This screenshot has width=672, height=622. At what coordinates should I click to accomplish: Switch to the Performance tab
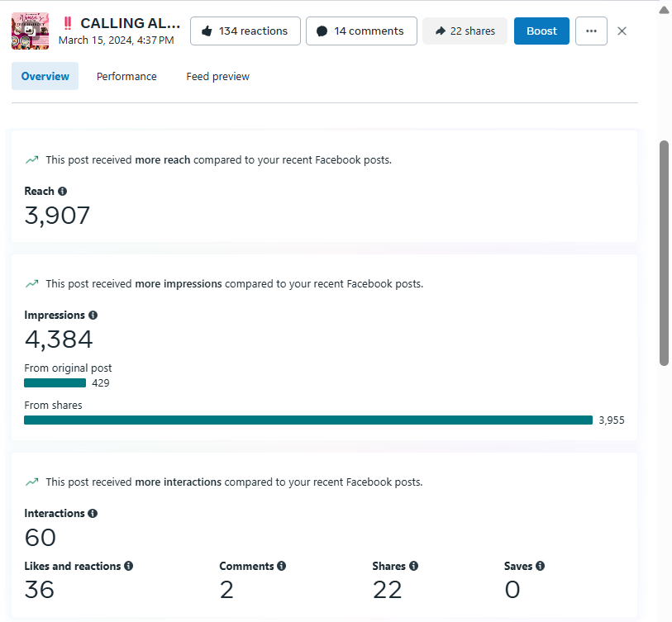(126, 77)
